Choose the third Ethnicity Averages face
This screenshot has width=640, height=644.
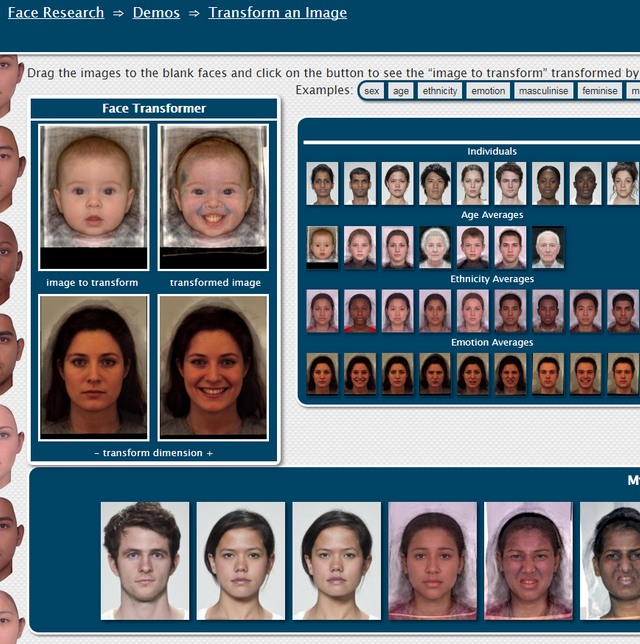(397, 311)
